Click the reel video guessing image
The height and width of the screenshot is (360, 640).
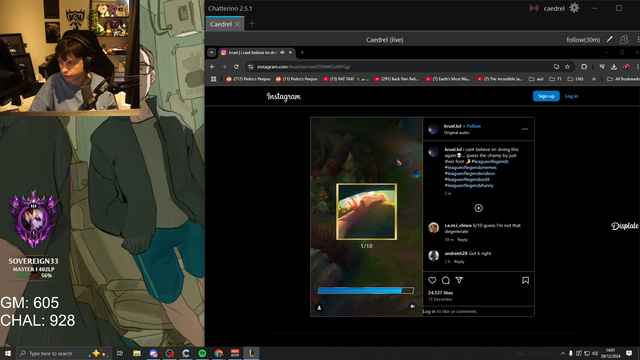(x=367, y=211)
